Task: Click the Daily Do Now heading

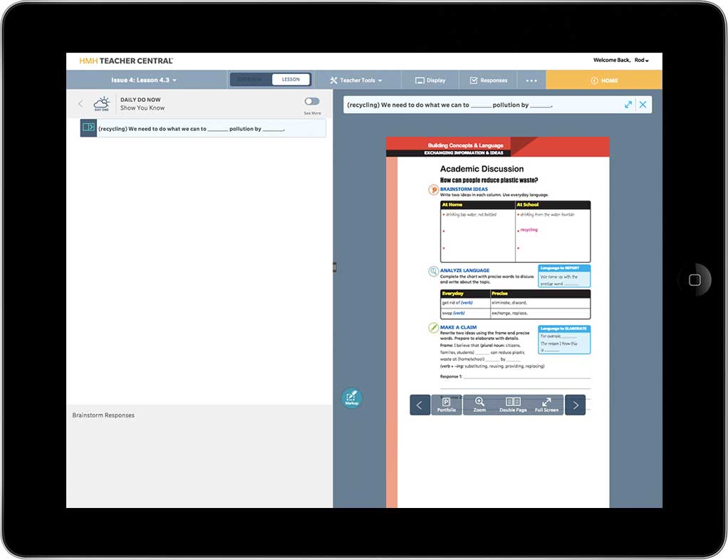Action: point(140,99)
